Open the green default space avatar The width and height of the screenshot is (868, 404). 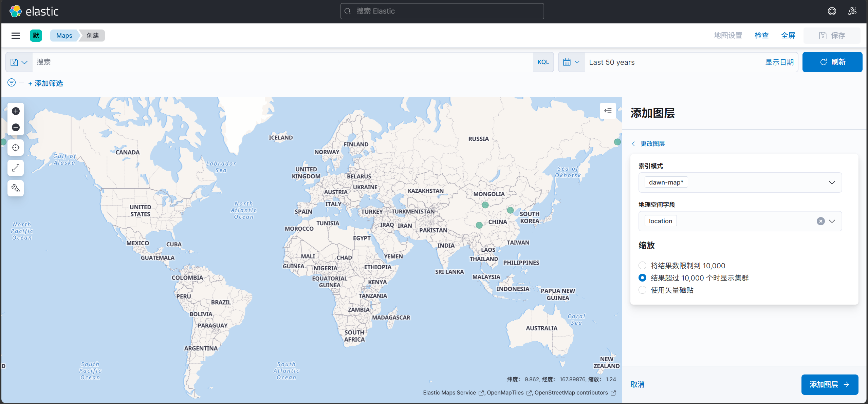[36, 36]
